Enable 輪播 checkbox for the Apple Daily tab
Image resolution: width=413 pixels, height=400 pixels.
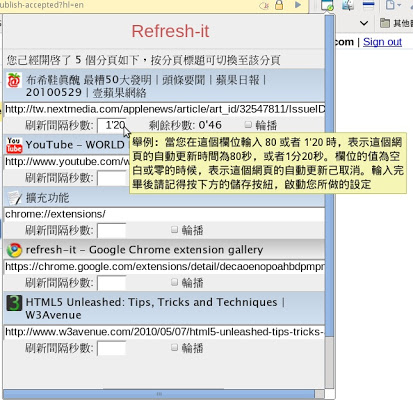coord(248,125)
